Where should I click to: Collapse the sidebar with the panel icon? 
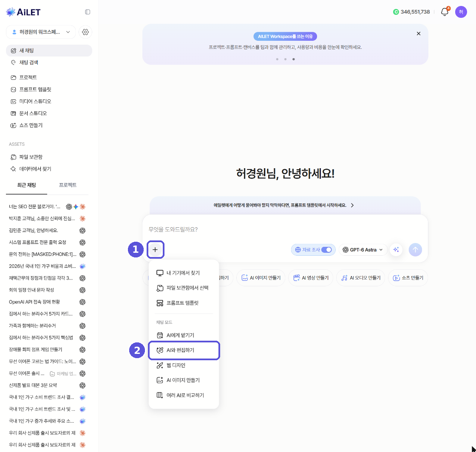88,12
